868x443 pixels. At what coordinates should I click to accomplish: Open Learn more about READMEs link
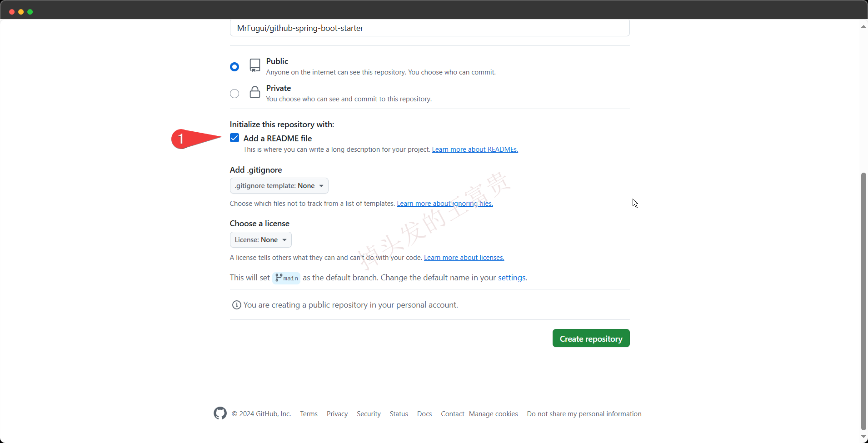[x=475, y=149]
